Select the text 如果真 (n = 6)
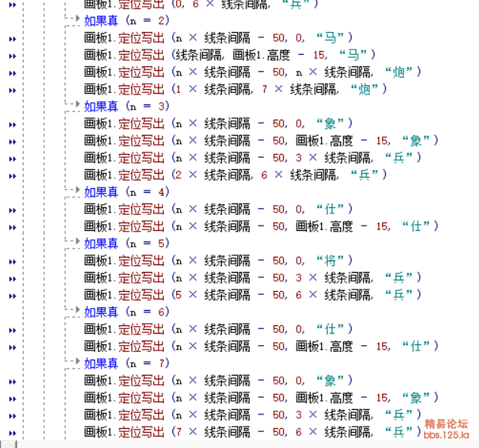Screen dimensions: 479x448 point(127,312)
